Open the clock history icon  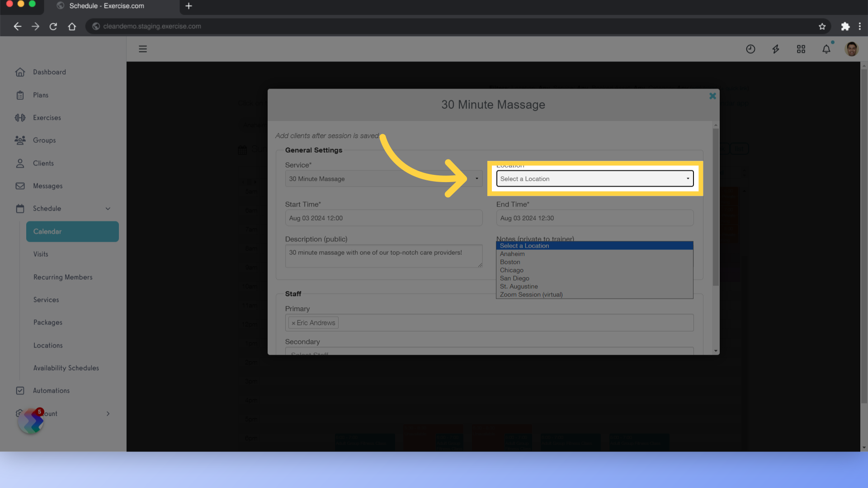click(x=750, y=49)
